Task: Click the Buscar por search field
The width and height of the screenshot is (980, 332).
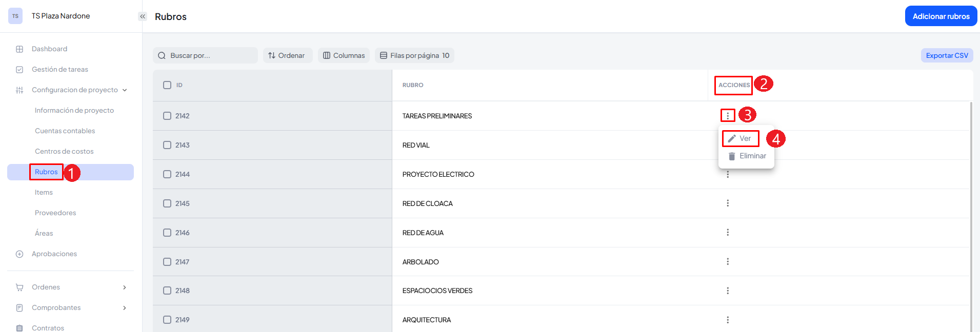Action: click(x=205, y=55)
